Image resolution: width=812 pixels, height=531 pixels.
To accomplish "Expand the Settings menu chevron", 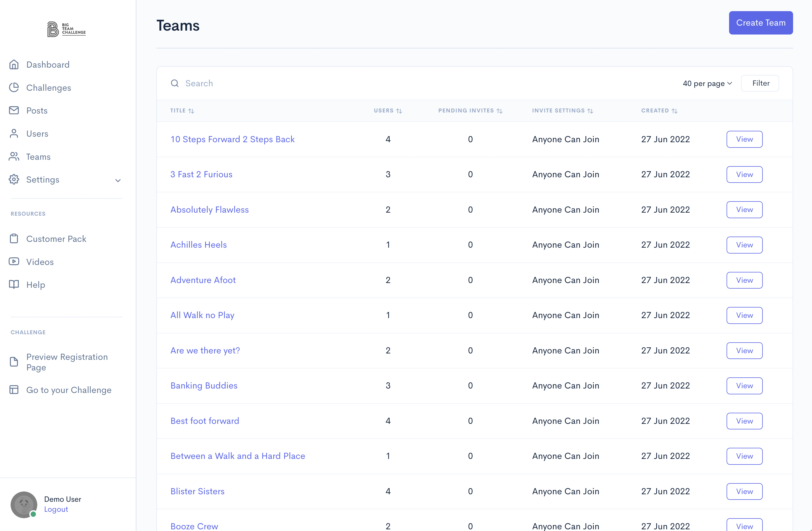I will (x=118, y=180).
